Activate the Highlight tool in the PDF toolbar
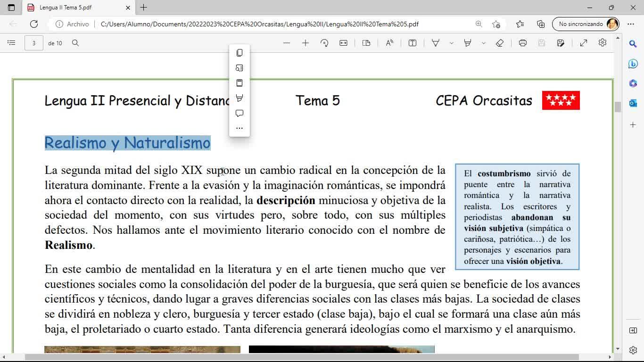This screenshot has width=644, height=362. 468,43
